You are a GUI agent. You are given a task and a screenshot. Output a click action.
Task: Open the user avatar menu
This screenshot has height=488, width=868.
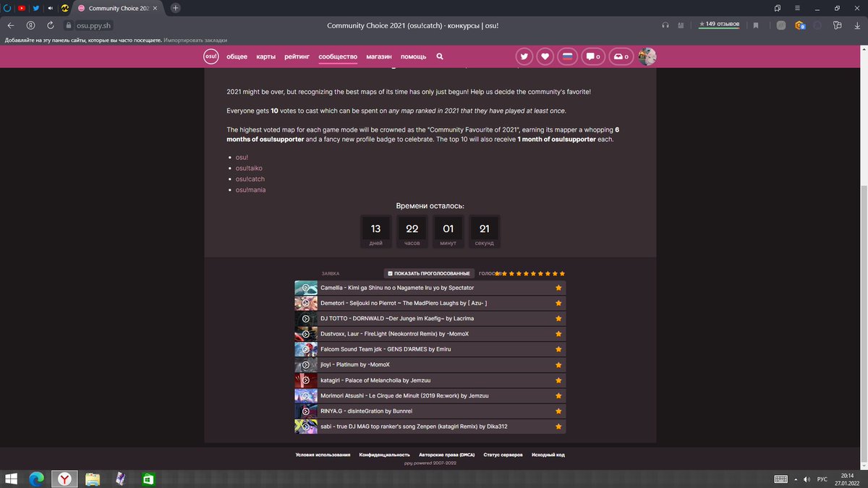point(647,56)
